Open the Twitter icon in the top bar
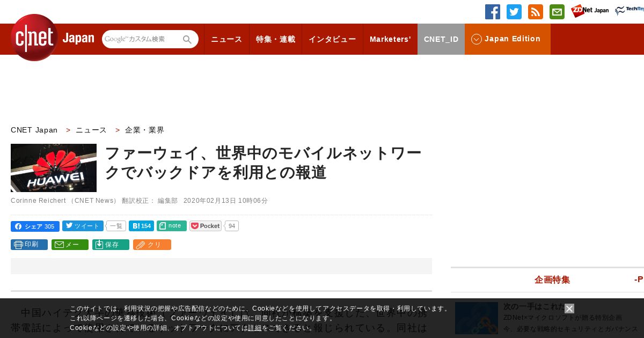The height and width of the screenshot is (338, 644). [x=514, y=12]
